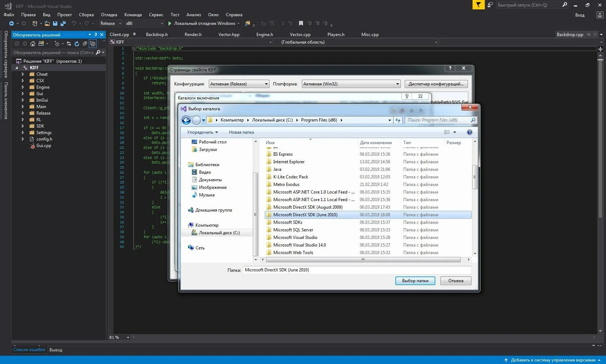Select Локальный диск (C:) in navigation pane
The height and width of the screenshot is (364, 606).
click(x=217, y=233)
